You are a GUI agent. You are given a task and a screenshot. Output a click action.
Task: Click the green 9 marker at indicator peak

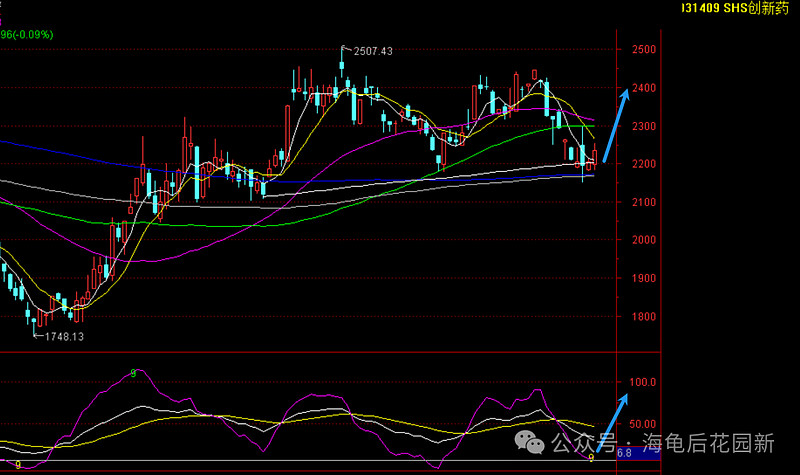pyautogui.click(x=133, y=373)
